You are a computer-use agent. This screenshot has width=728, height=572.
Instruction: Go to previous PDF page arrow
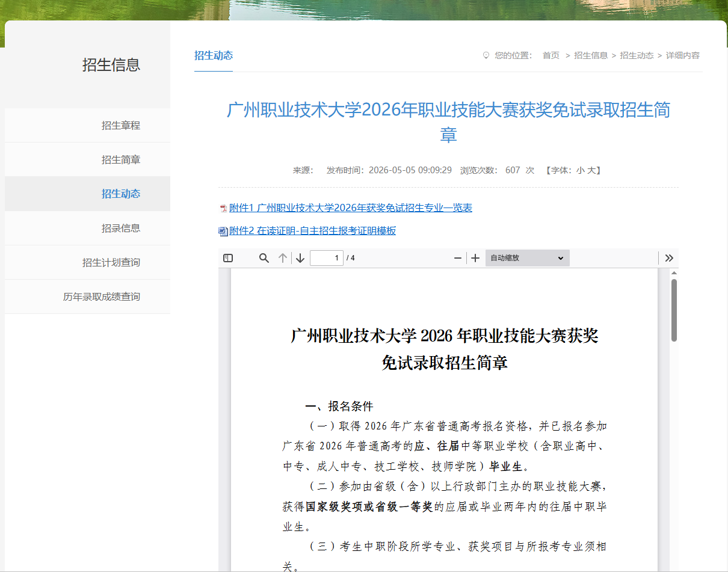point(283,258)
